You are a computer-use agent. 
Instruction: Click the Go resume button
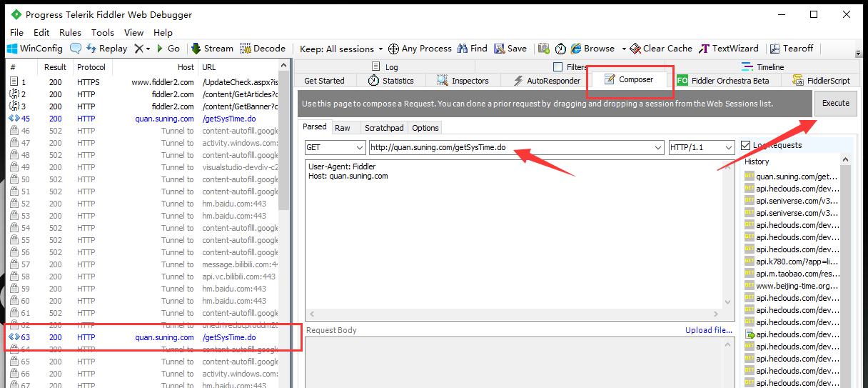pyautogui.click(x=167, y=49)
